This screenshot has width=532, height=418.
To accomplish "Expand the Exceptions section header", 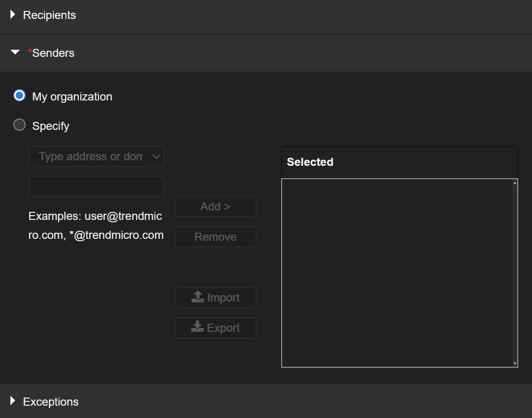I will click(51, 402).
